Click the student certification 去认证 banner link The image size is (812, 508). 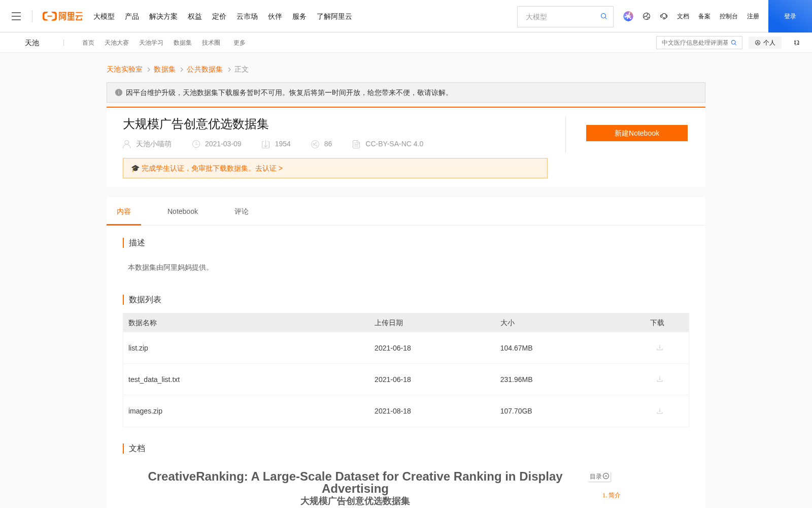click(x=269, y=168)
